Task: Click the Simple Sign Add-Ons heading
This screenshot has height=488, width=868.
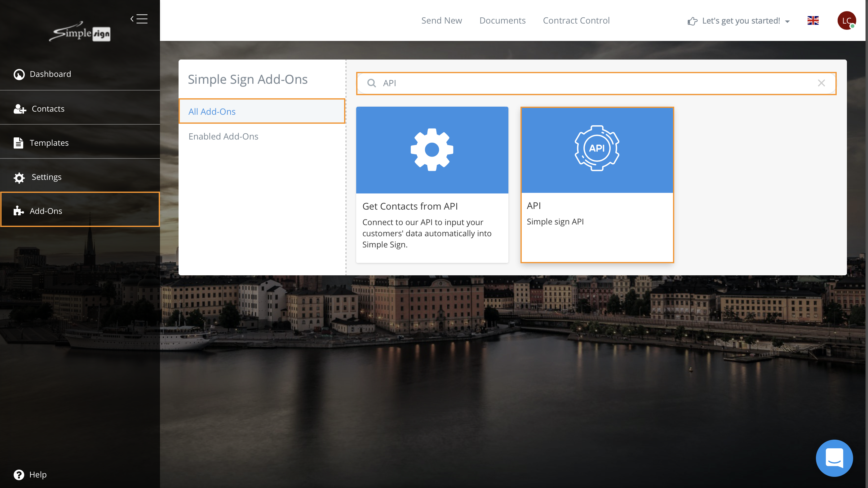Action: 247,79
